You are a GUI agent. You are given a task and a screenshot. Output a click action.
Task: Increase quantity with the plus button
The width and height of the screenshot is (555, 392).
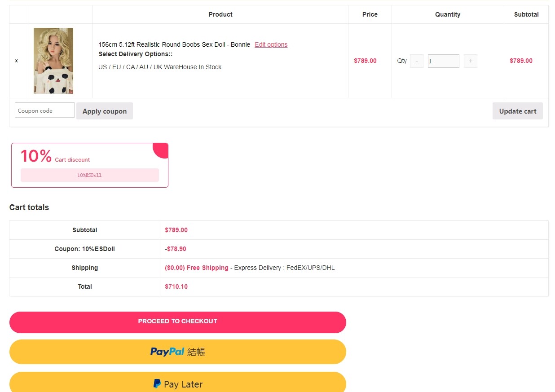pyautogui.click(x=471, y=61)
